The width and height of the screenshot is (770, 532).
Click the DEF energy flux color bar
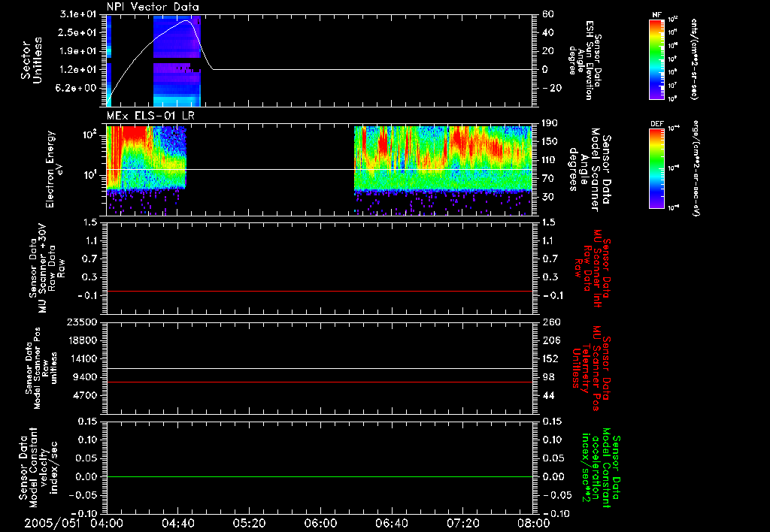(657, 168)
